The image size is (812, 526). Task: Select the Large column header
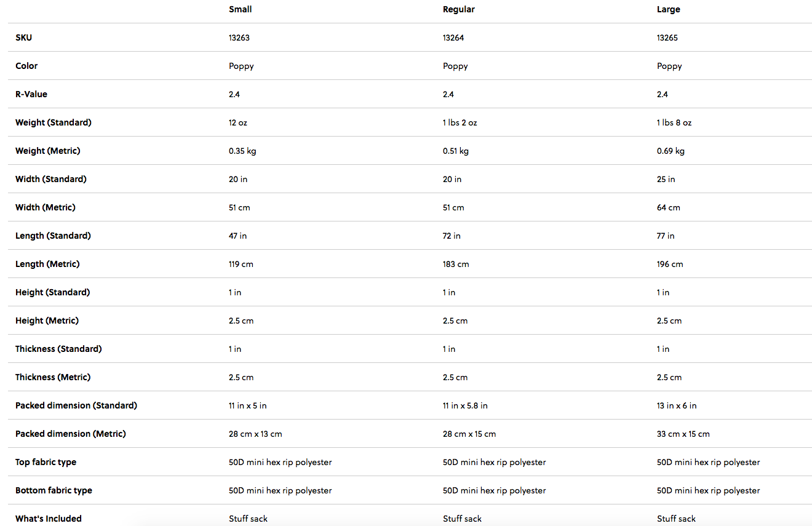pyautogui.click(x=669, y=9)
